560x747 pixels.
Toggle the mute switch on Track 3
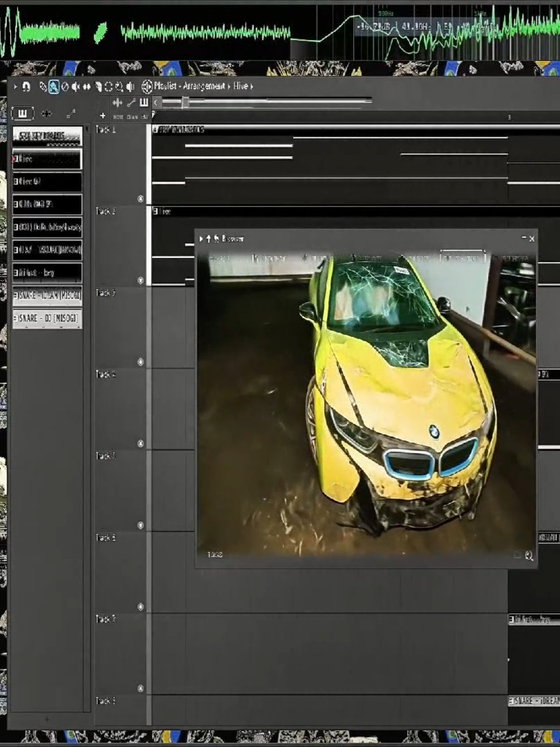click(141, 362)
